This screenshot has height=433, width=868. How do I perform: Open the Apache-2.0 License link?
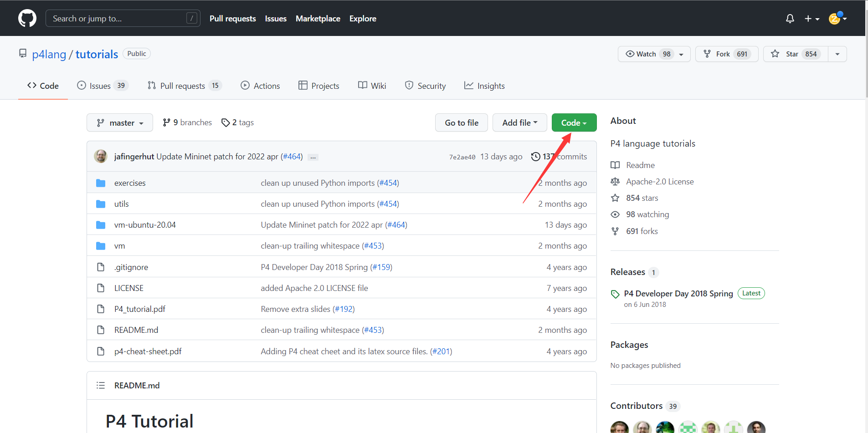tap(660, 182)
